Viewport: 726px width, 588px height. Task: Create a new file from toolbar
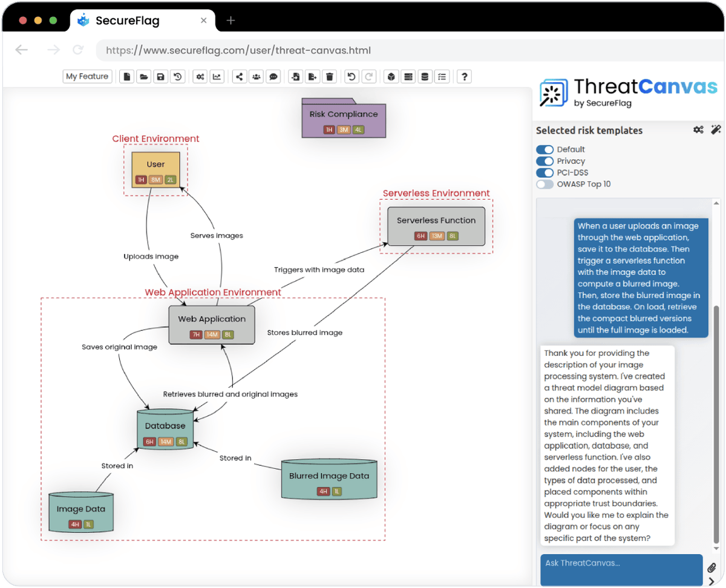pos(126,77)
